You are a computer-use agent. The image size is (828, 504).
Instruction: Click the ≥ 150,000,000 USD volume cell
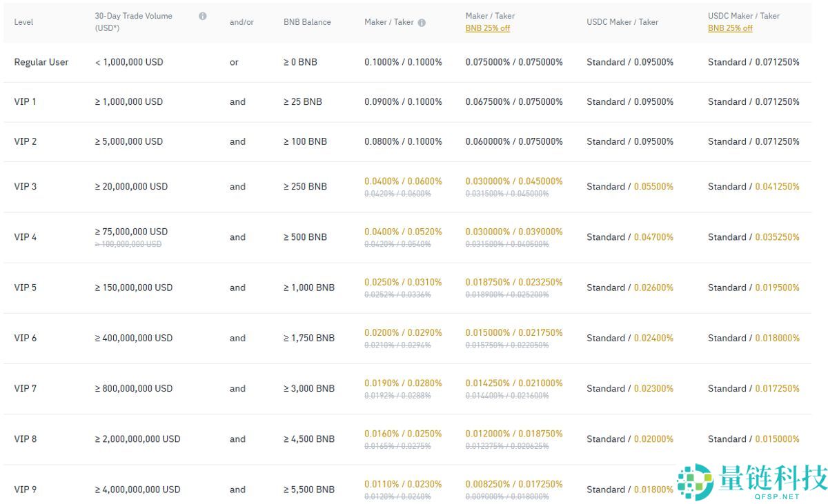pyautogui.click(x=134, y=288)
